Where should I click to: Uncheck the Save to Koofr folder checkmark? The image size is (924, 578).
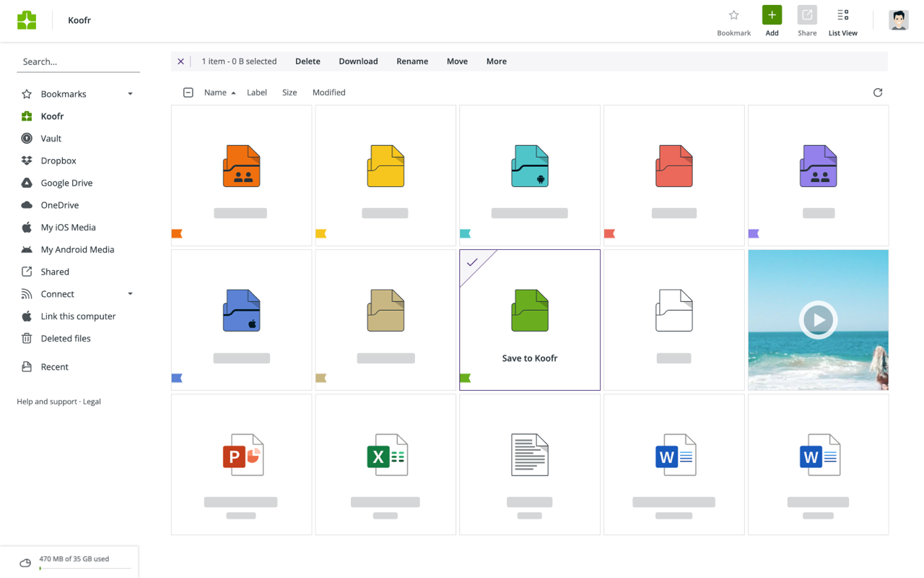point(472,262)
